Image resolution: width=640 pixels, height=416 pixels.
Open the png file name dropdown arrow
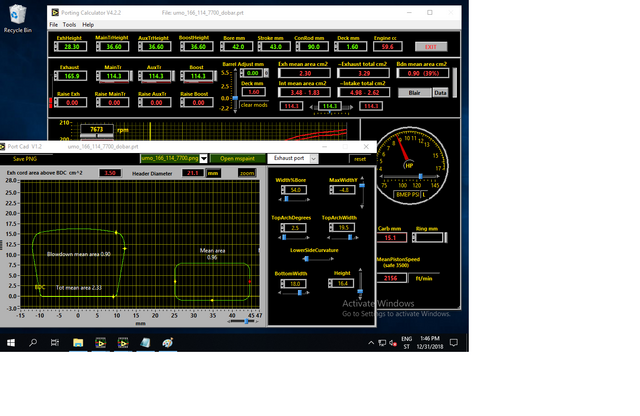(204, 158)
